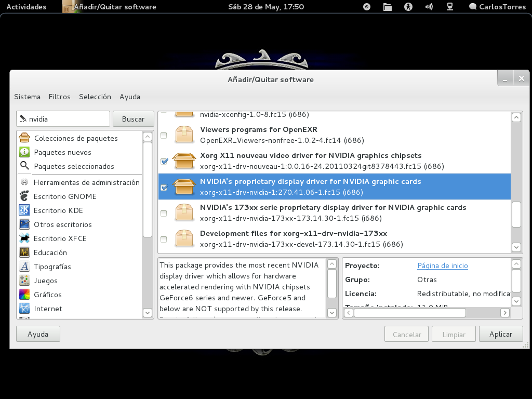The image size is (532, 399).
Task: Click package list scrollbar up arrow
Action: pos(516,117)
